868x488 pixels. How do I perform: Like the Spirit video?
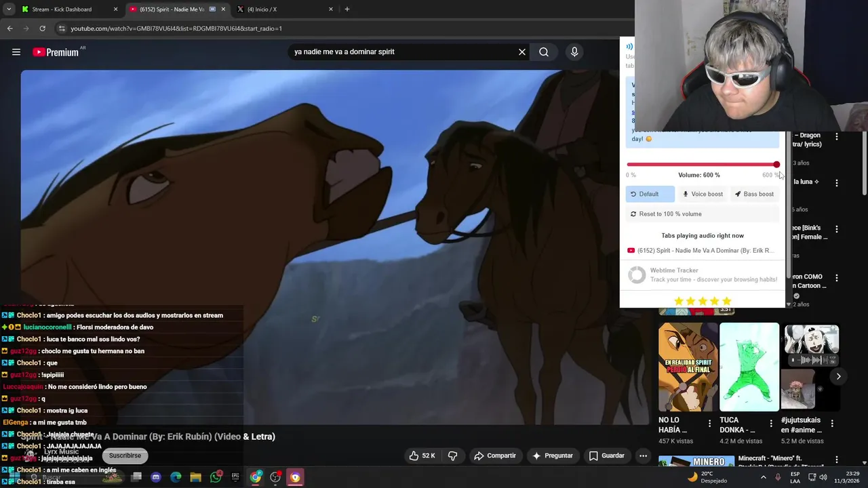(422, 456)
